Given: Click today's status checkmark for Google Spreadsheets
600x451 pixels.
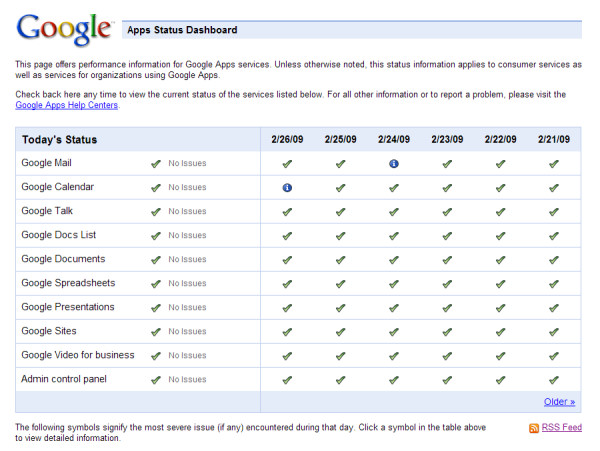Looking at the screenshot, I should point(156,284).
